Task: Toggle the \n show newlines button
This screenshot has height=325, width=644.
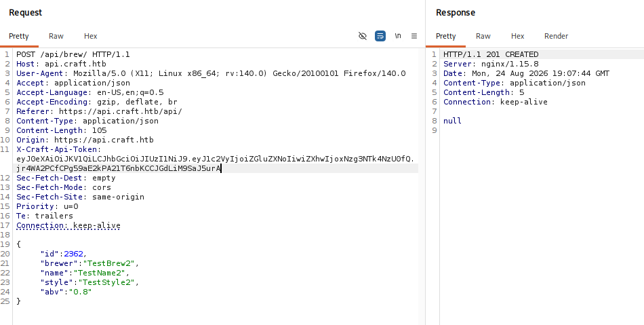Action: click(397, 36)
